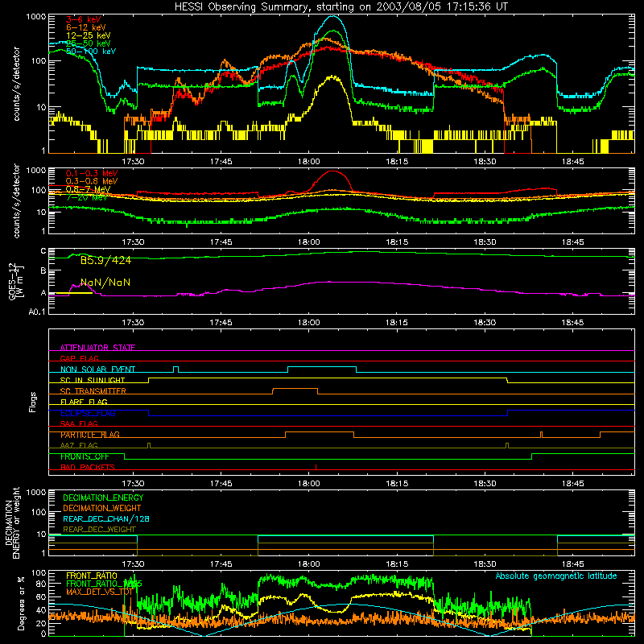Click the 17:30 tick under the MeV plot
Image resolution: width=644 pixels, height=644 pixels.
click(x=133, y=242)
